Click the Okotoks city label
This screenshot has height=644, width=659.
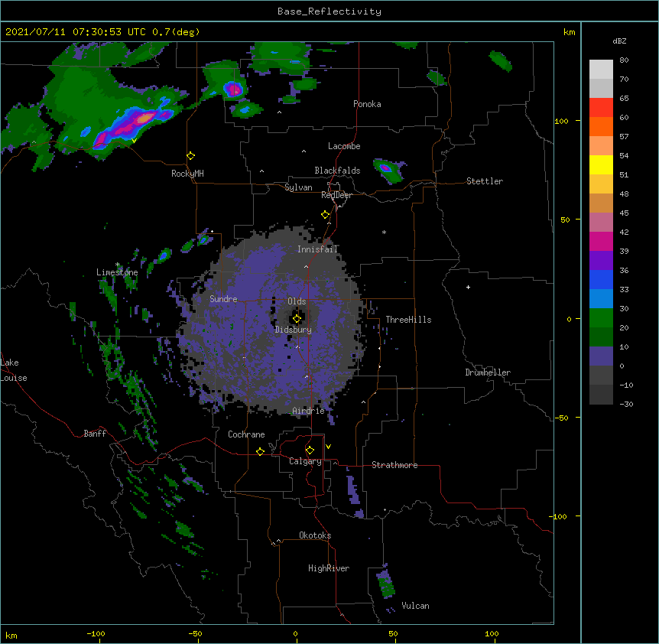315,535
